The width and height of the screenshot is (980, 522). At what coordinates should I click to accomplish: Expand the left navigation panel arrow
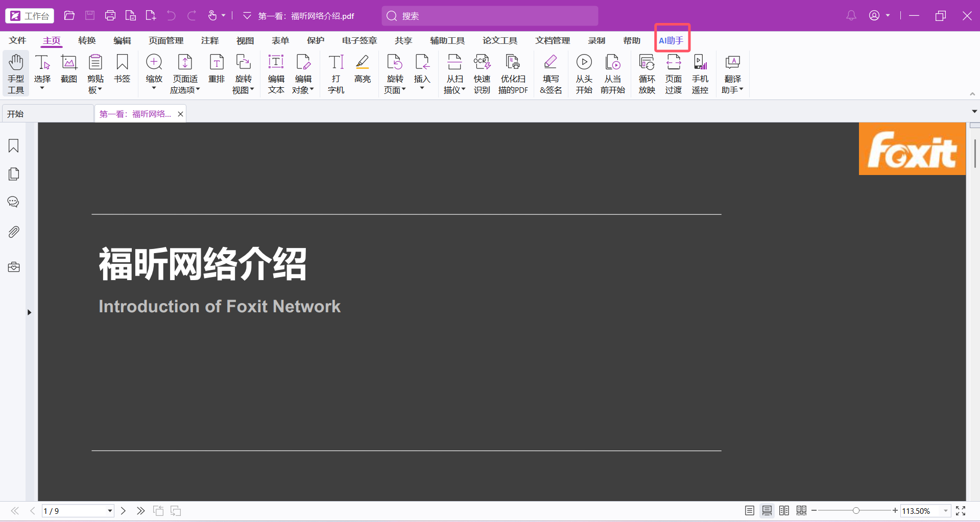click(x=29, y=312)
